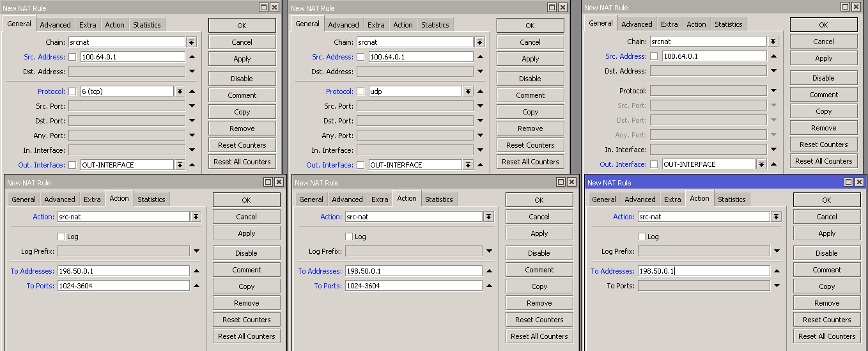Enable Log checkbox in bottom-middle Action window
868x351 pixels.
click(x=349, y=237)
